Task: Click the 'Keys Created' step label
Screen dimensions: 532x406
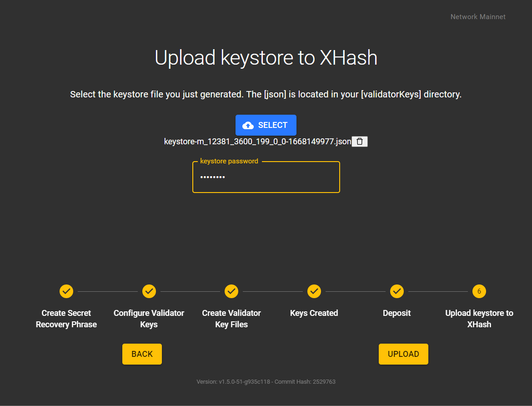Action: [x=314, y=313]
